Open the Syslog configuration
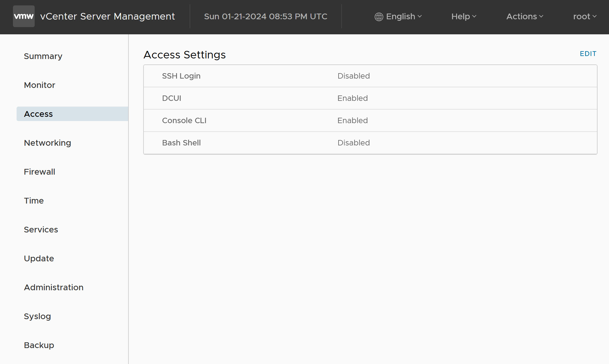Screen dimensions: 609x364 point(37,316)
